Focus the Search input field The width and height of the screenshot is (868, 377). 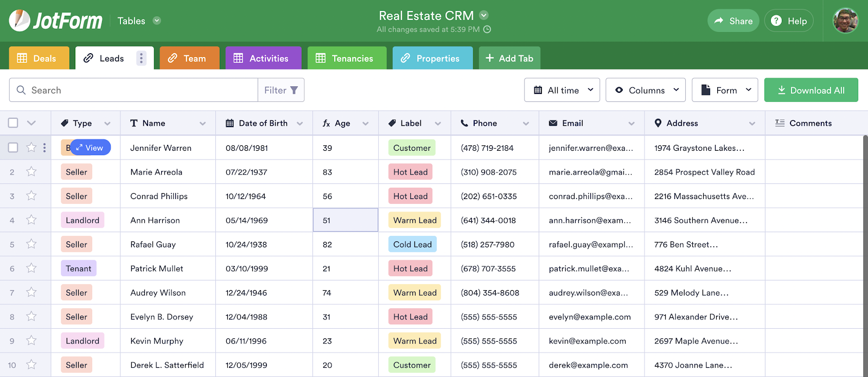pos(133,90)
